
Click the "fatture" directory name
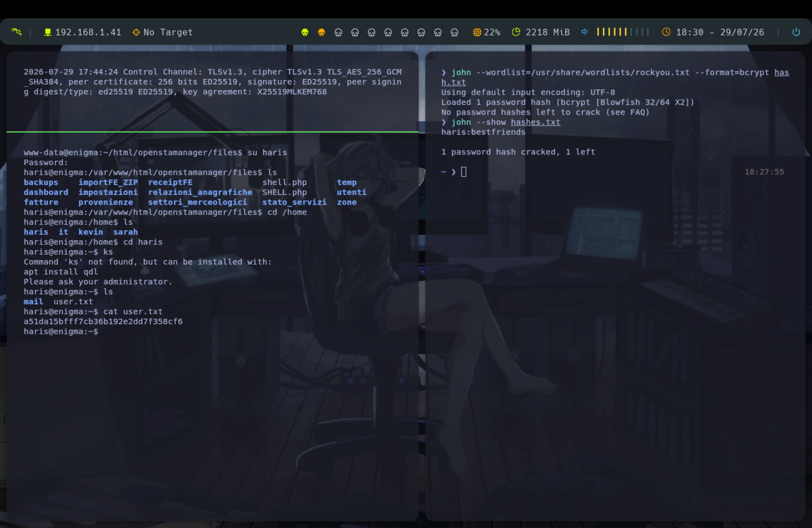coord(41,202)
